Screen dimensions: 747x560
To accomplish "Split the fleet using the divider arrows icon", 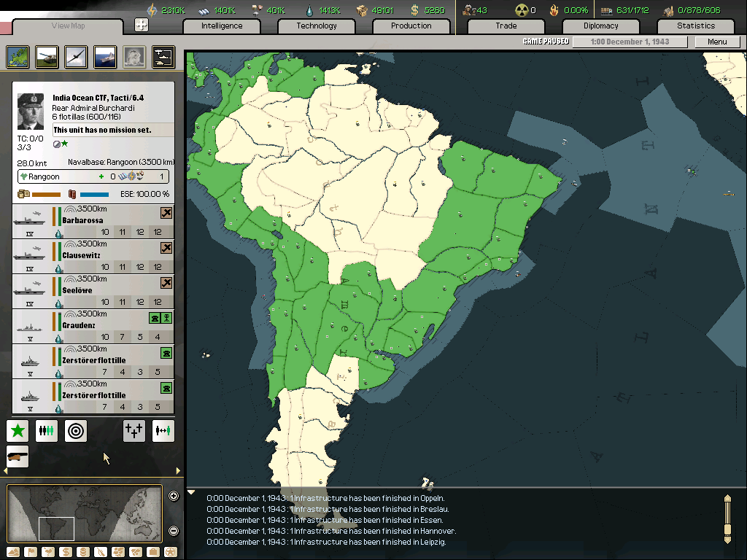I will (x=163, y=431).
